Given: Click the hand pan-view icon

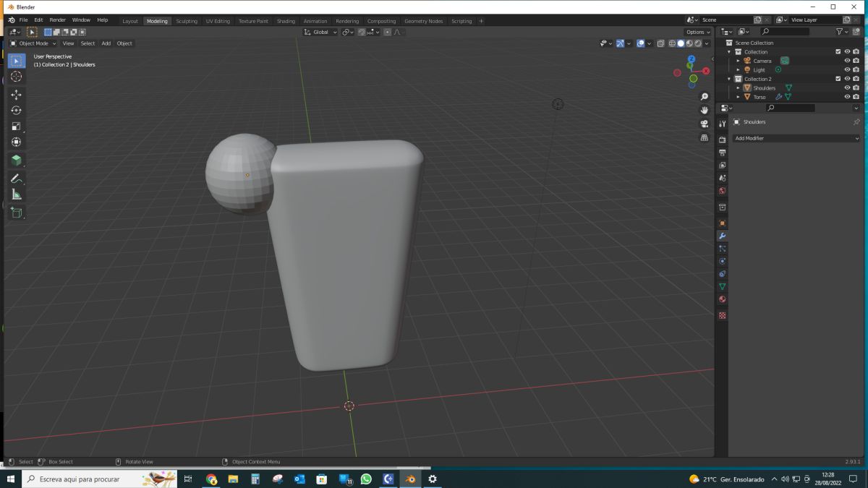Looking at the screenshot, I should pos(705,110).
